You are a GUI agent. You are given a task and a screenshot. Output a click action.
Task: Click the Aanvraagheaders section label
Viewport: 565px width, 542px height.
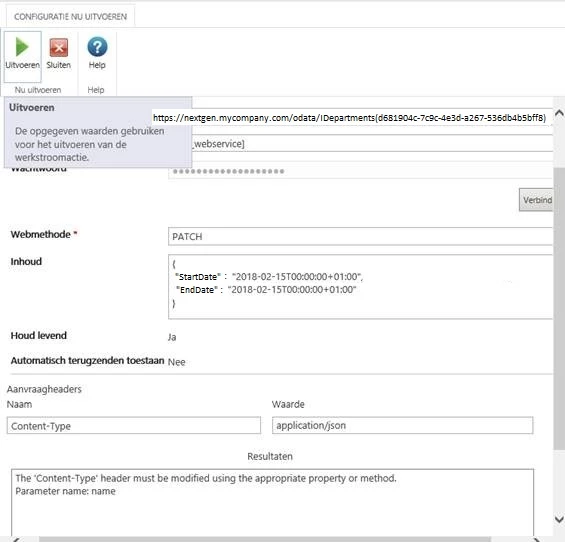click(x=44, y=389)
